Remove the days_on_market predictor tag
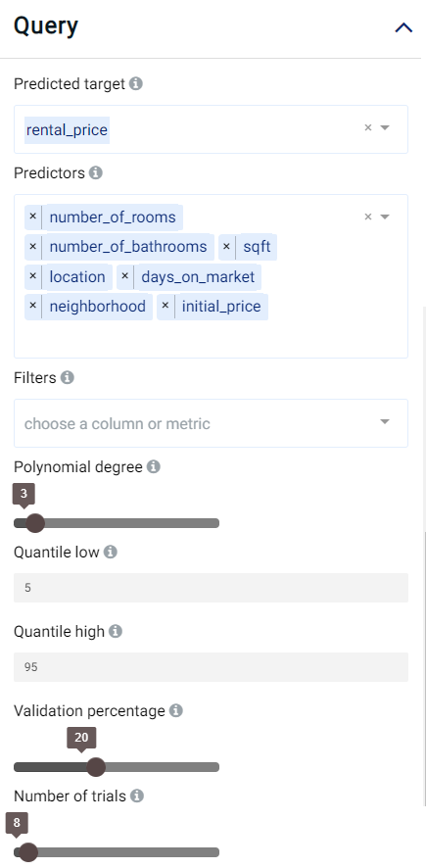Viewport: 426px width, 868px height. click(x=124, y=276)
